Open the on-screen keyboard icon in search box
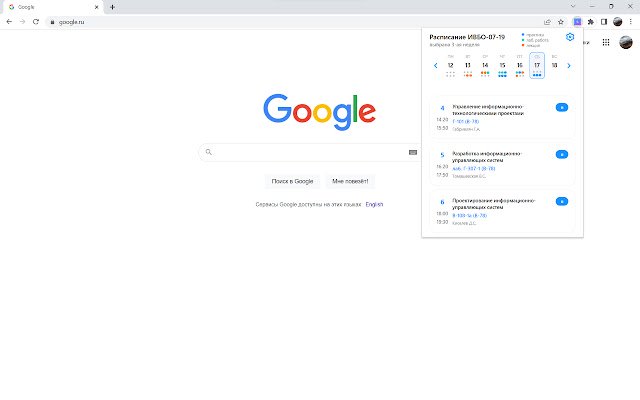 click(413, 152)
